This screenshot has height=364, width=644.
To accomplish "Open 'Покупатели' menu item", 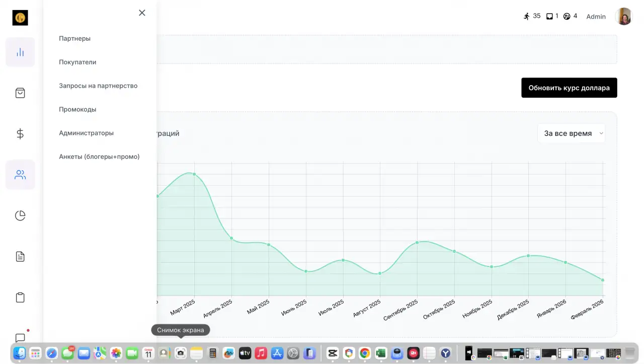I will click(x=77, y=62).
